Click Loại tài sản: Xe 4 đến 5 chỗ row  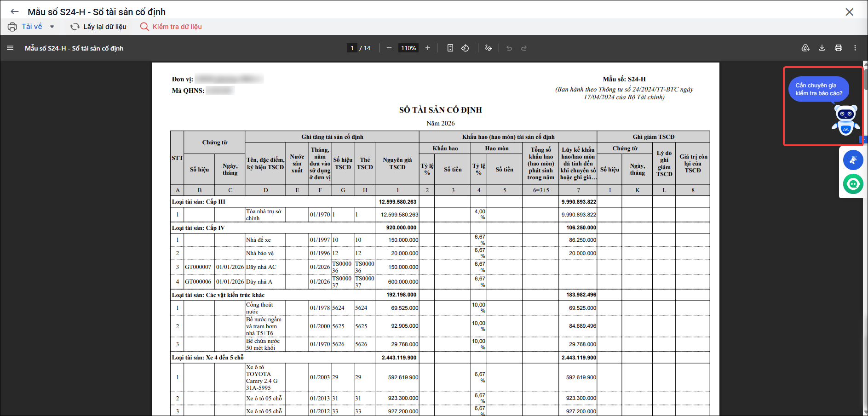(440, 358)
